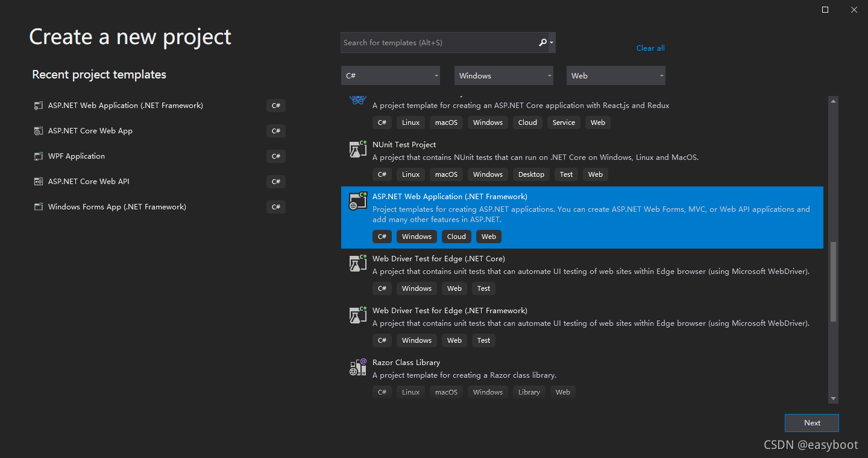This screenshot has width=868, height=458.
Task: Click the React.js and Redux template icon
Action: pos(358,100)
